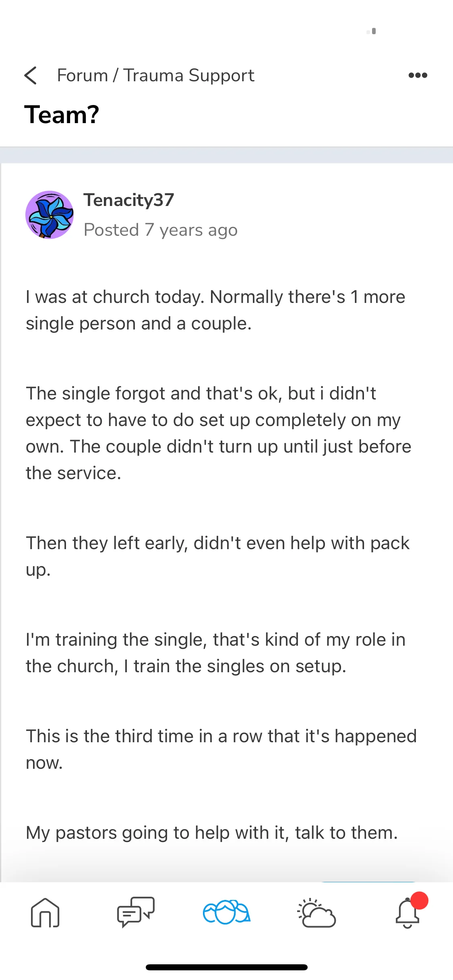This screenshot has height=980, width=453.
Task: Open Tenacity37's profile via the username
Action: pos(129,200)
